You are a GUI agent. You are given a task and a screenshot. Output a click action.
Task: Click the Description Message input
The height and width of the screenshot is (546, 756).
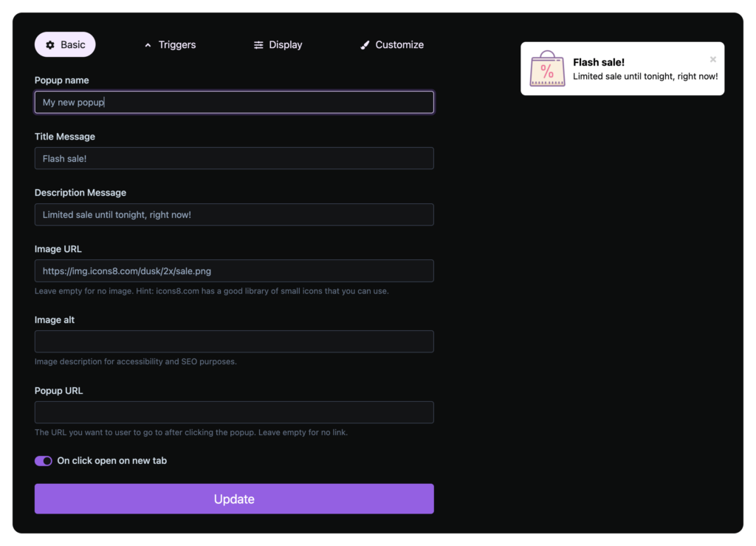234,215
